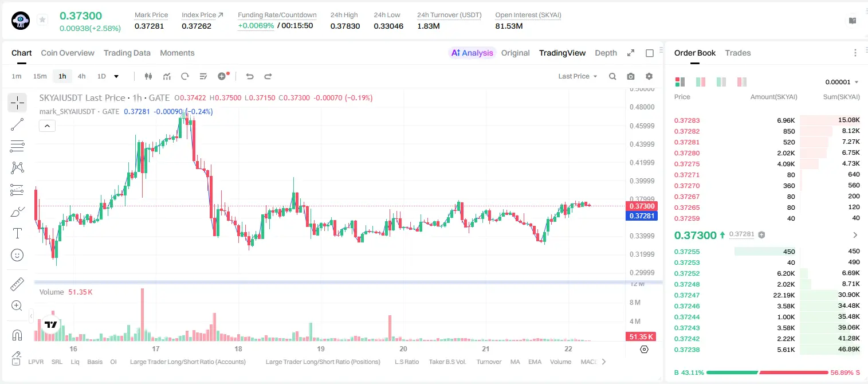Image resolution: width=868 pixels, height=384 pixels.
Task: Open the Fibonacci retracement lines tool
Action: point(17,146)
